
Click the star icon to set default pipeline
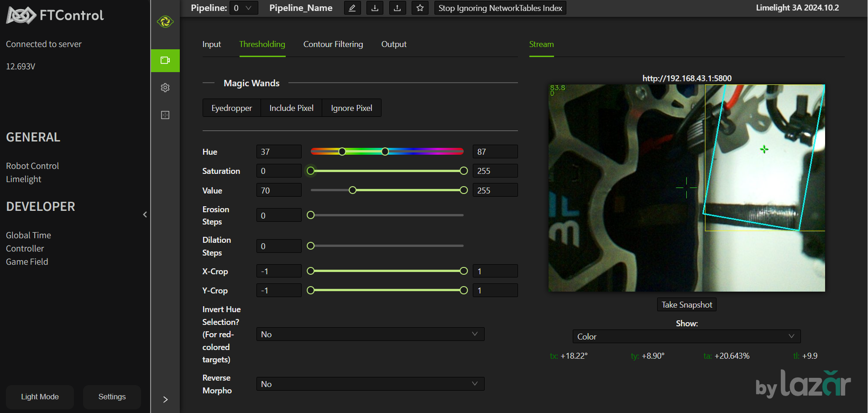(x=420, y=8)
